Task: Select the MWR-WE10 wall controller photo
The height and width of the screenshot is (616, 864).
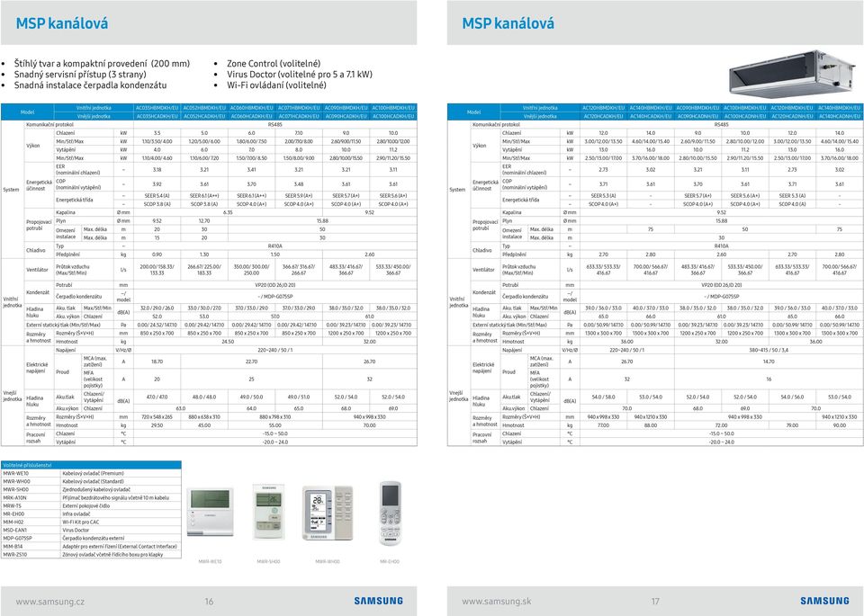Action: (210, 512)
